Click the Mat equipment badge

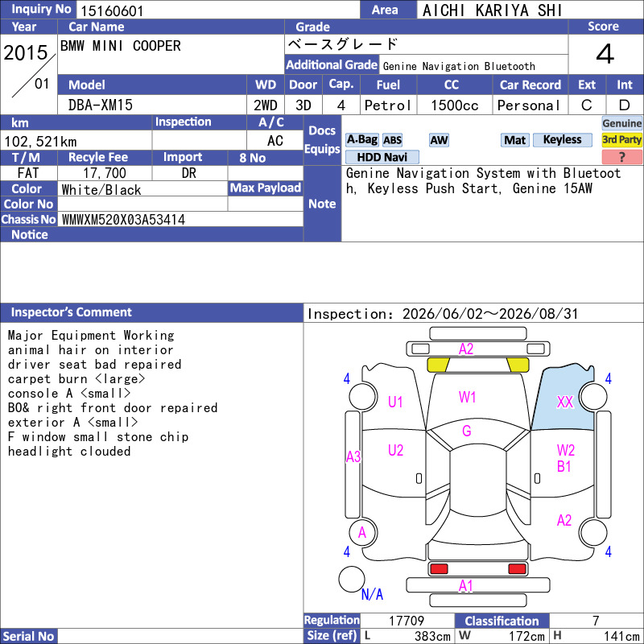(514, 140)
